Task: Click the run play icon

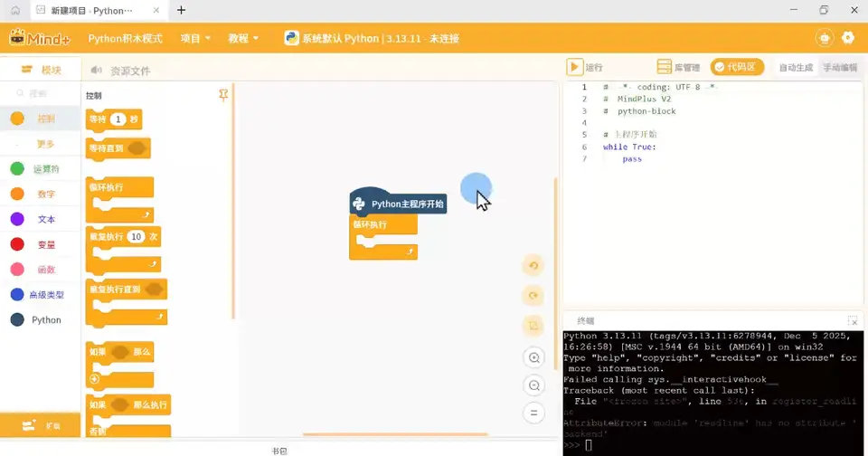Action: tap(574, 67)
